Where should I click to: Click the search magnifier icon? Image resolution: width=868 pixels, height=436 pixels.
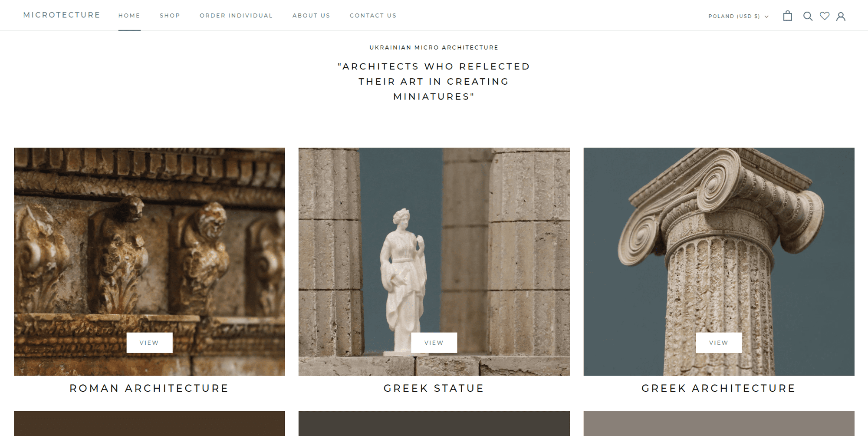[807, 16]
